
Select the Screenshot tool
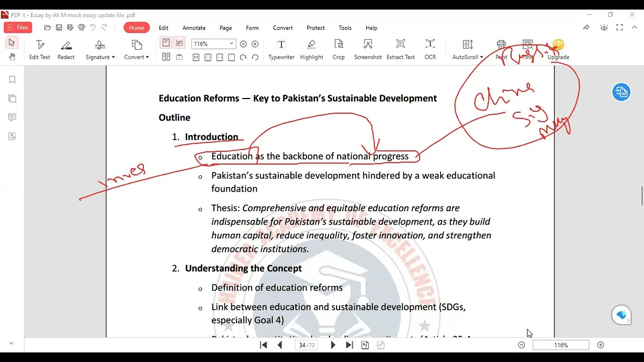368,50
